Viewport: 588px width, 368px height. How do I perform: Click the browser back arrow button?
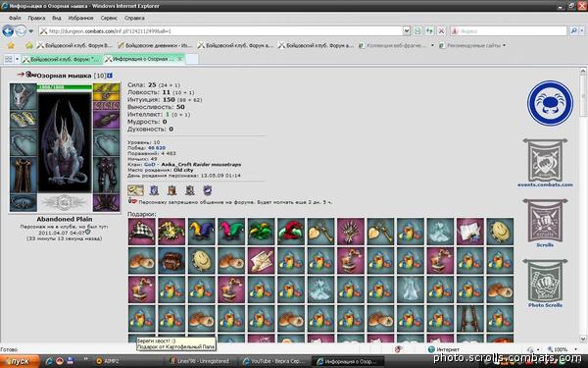(x=8, y=31)
